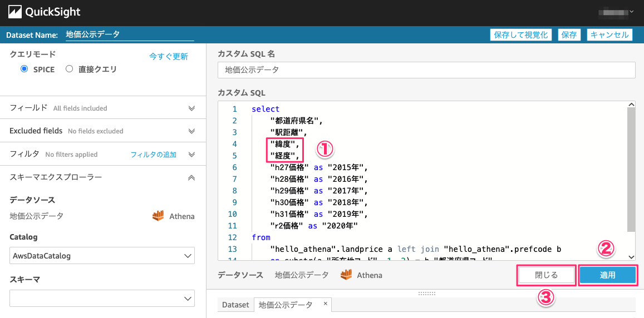644x318 pixels.
Task: Click the from keyword on line 12
Action: 261,237
